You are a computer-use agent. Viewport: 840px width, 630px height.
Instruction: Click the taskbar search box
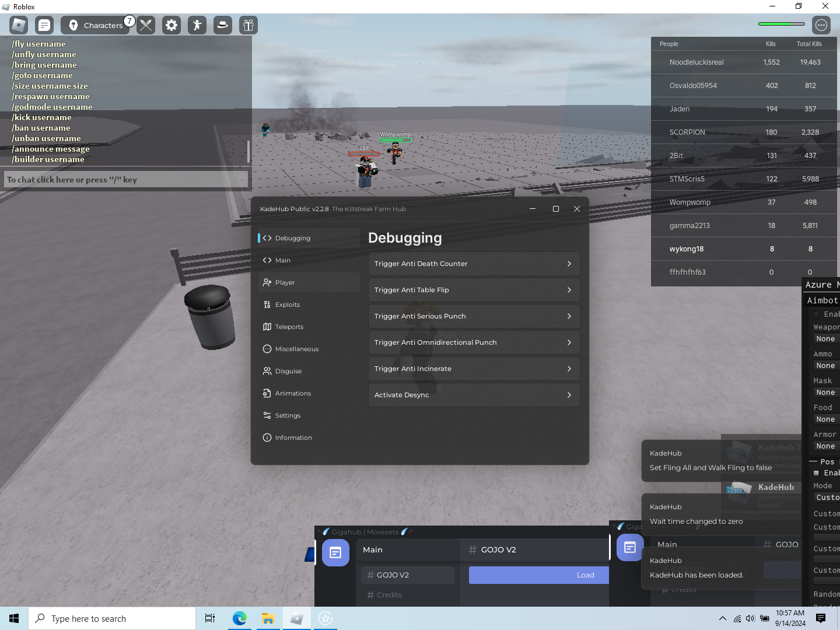pyautogui.click(x=112, y=618)
